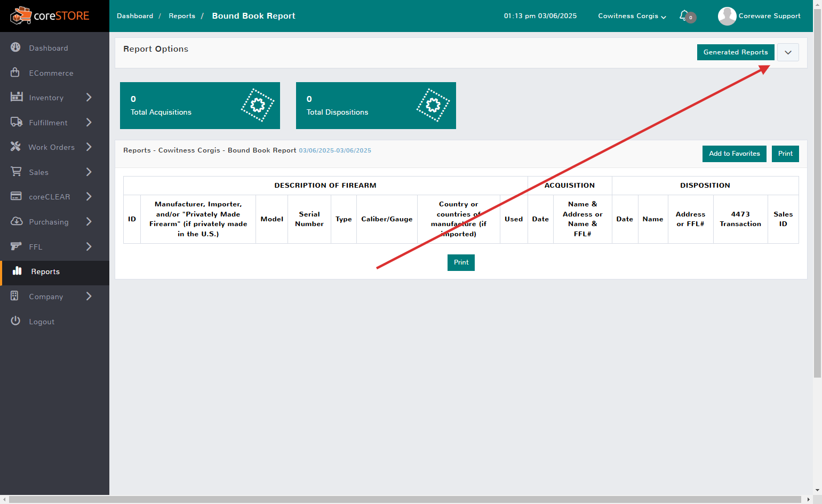Image resolution: width=822 pixels, height=504 pixels.
Task: Click the Print button below the table
Action: tap(461, 262)
